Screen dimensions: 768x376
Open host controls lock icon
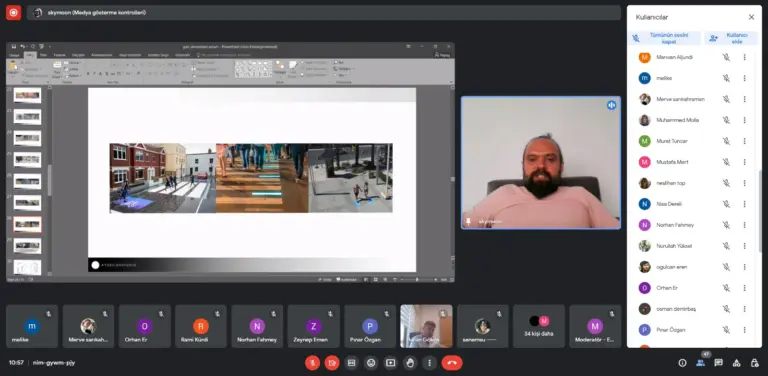pyautogui.click(x=754, y=363)
